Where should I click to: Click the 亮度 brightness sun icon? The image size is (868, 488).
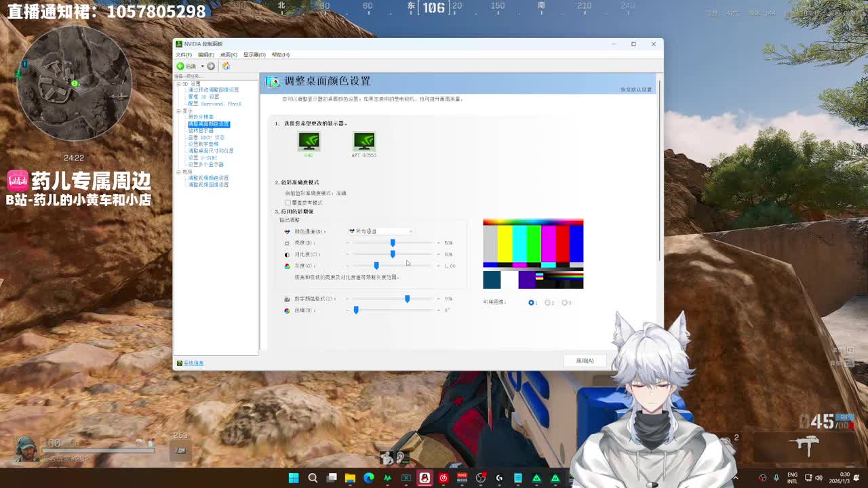(x=287, y=243)
